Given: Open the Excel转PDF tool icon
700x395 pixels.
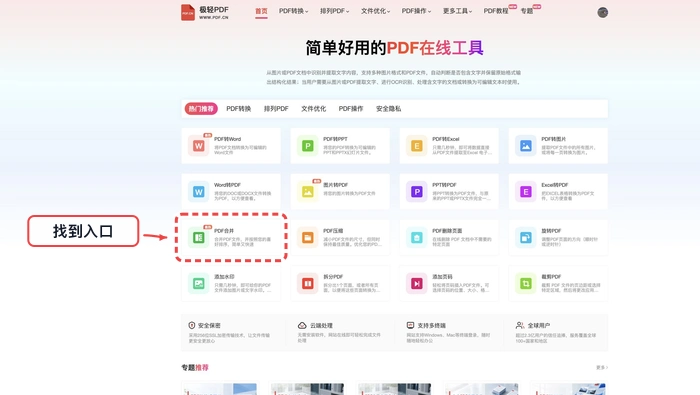Looking at the screenshot, I should [525, 191].
